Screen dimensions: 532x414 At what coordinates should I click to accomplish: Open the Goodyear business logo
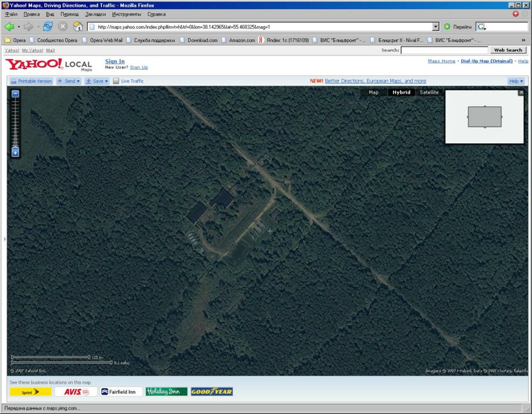212,391
